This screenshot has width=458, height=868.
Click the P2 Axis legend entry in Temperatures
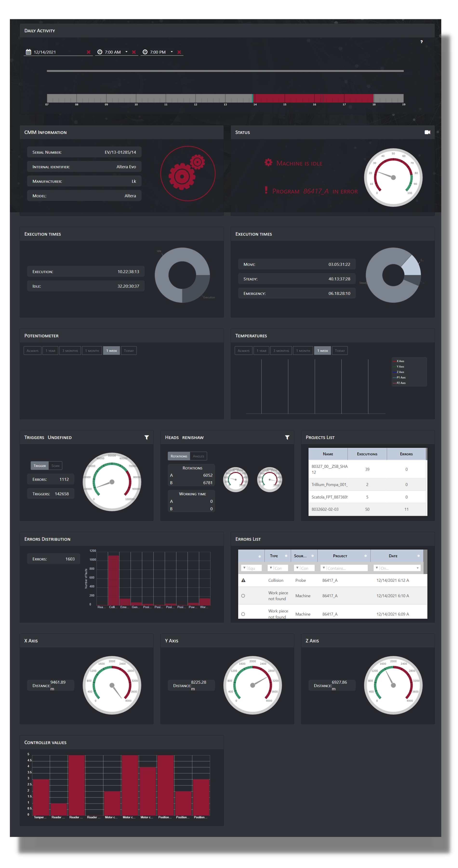399,383
